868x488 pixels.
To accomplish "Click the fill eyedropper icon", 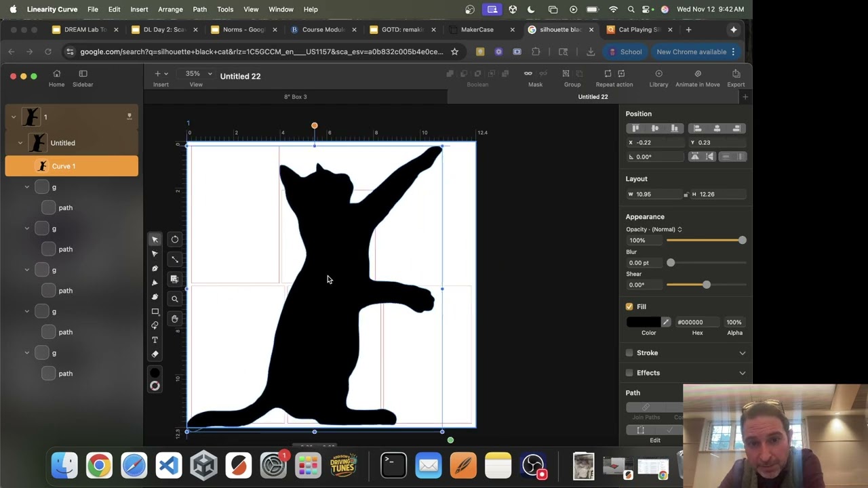I will (x=666, y=322).
